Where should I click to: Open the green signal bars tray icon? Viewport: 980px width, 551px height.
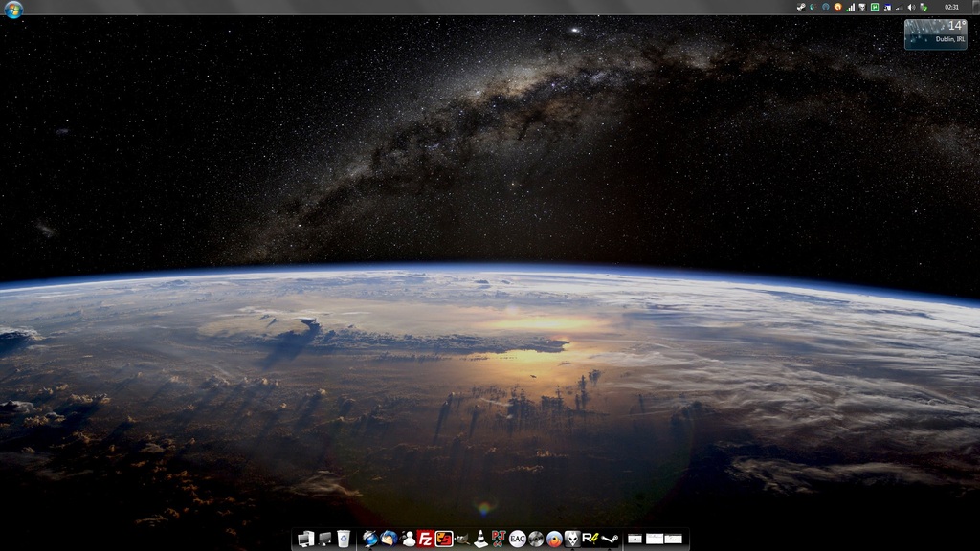[851, 7]
